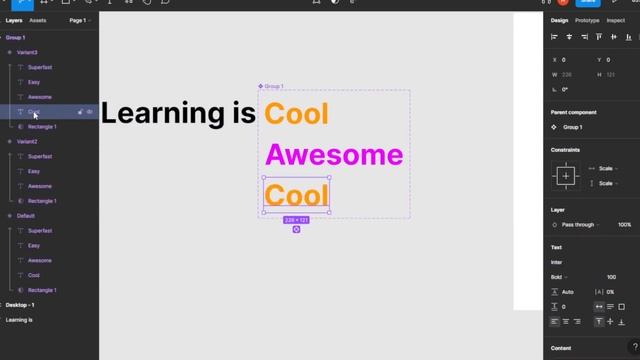Collapse the Variant2 layer group

(9, 142)
